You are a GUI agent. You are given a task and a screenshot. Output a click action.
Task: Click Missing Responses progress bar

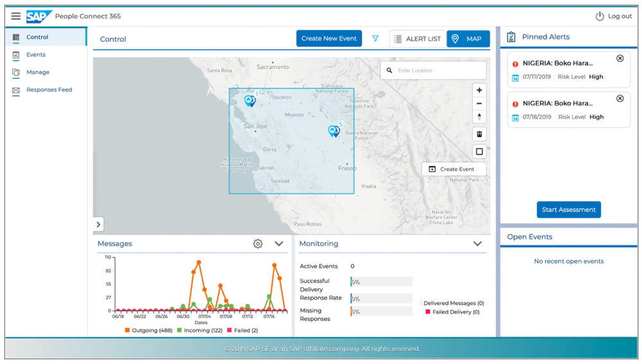(381, 311)
